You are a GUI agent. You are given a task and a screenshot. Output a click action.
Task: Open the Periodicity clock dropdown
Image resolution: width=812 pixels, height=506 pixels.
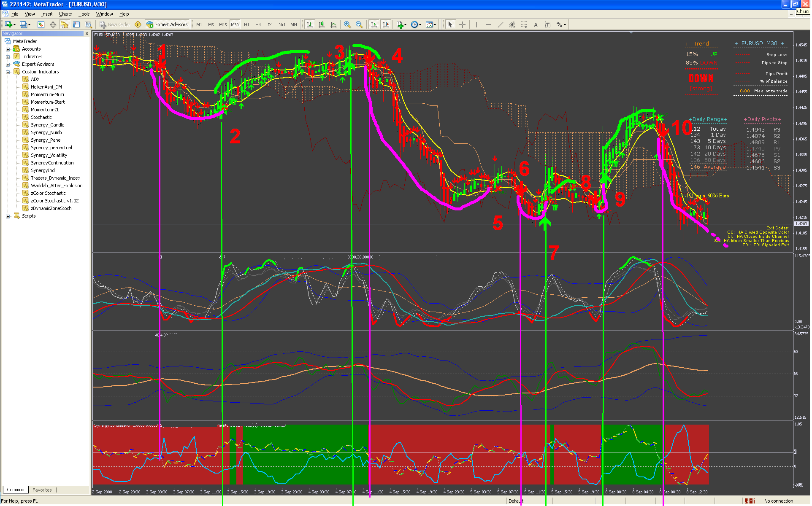tap(416, 24)
